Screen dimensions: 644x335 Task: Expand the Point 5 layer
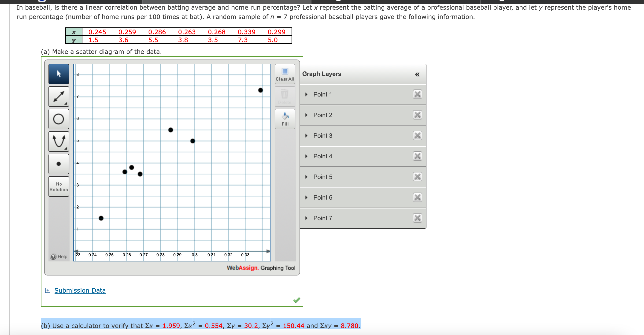[x=306, y=177]
